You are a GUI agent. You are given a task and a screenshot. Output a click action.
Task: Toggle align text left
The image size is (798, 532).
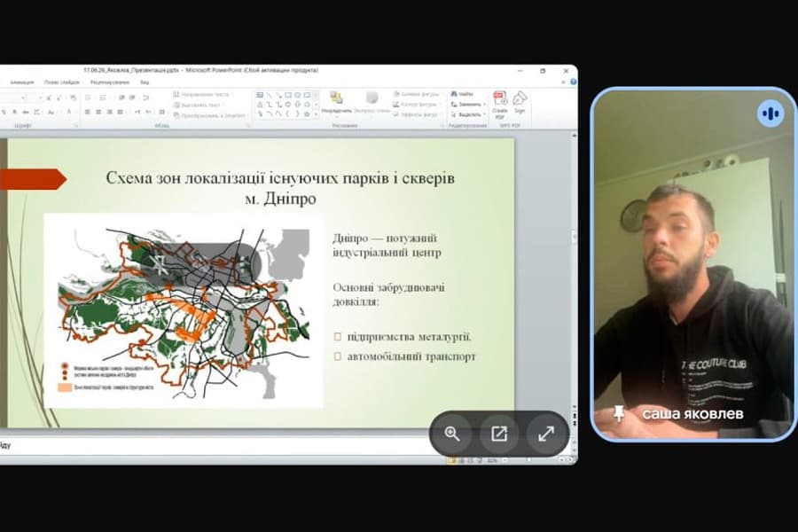point(88,112)
